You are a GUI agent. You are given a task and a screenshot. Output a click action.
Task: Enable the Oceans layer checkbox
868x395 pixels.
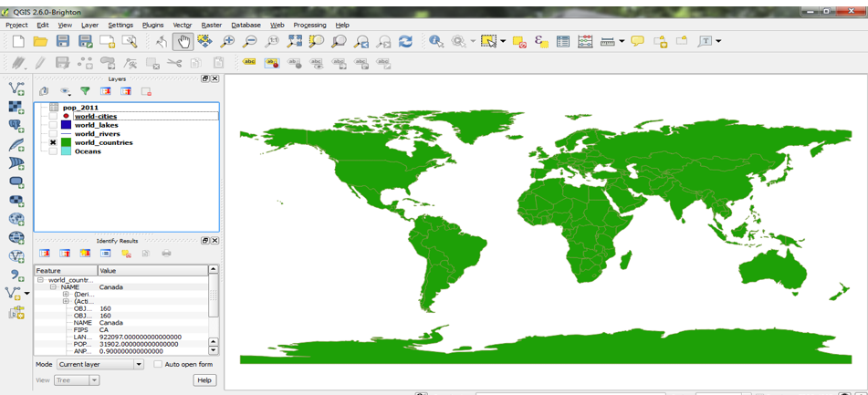[53, 151]
